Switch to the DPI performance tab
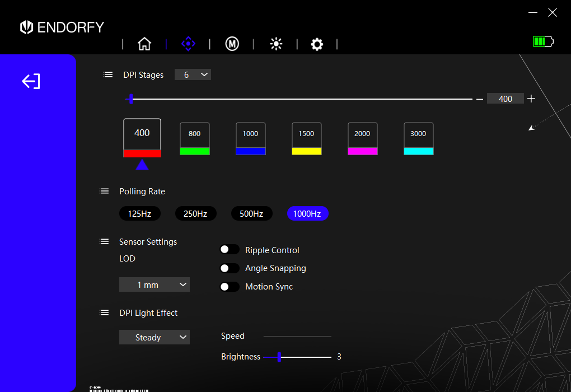 (188, 44)
